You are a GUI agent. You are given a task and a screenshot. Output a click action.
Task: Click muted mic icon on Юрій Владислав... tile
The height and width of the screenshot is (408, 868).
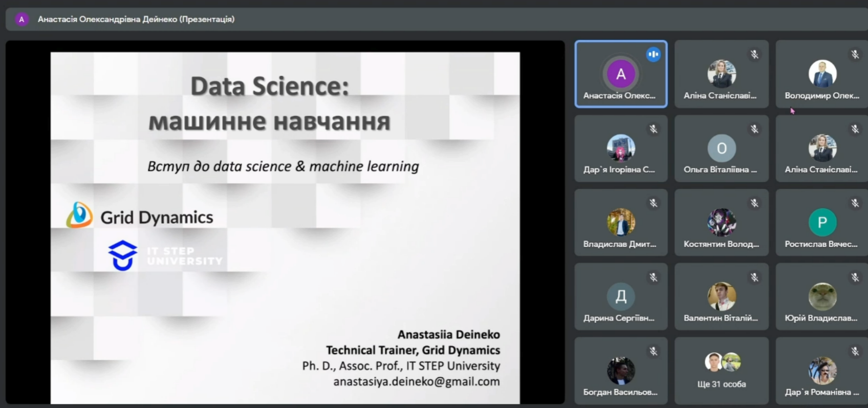[855, 277]
